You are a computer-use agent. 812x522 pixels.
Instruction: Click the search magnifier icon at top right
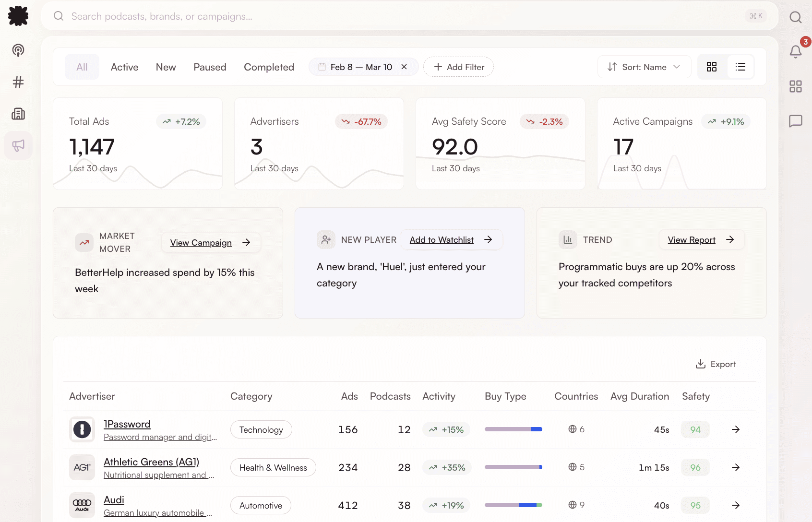point(796,17)
